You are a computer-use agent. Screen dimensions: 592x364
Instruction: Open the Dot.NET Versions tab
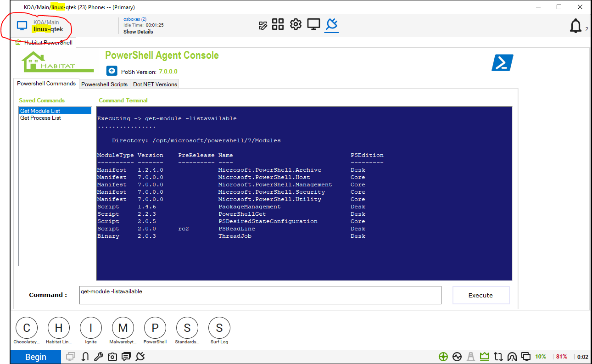pyautogui.click(x=155, y=84)
